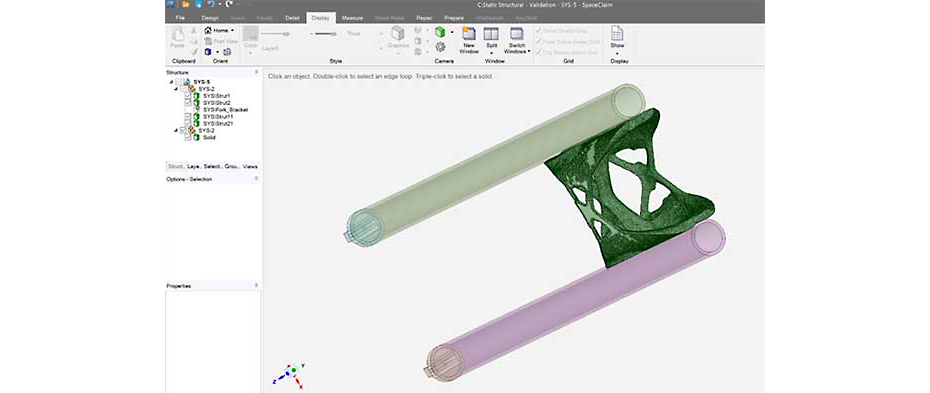
Task: Click the green pin on Structure panel header
Action: click(x=256, y=72)
